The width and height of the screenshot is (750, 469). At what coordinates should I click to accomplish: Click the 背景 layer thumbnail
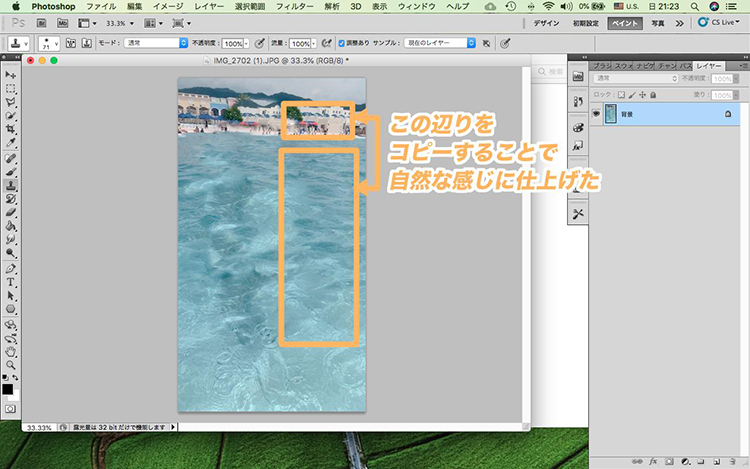click(610, 114)
